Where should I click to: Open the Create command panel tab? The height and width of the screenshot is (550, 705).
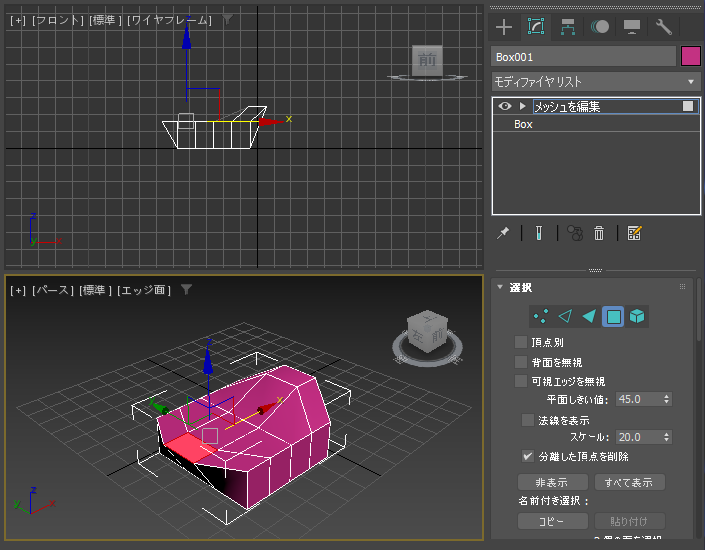pos(504,27)
